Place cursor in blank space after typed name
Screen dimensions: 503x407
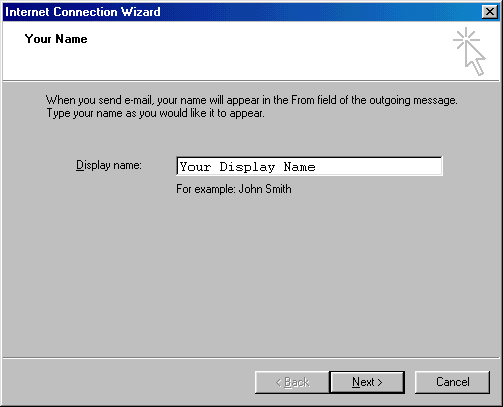pos(378,166)
